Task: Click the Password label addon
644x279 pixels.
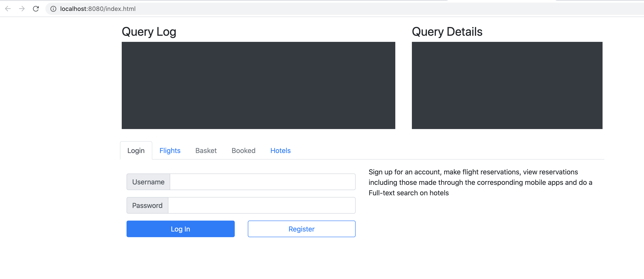Action: tap(147, 205)
